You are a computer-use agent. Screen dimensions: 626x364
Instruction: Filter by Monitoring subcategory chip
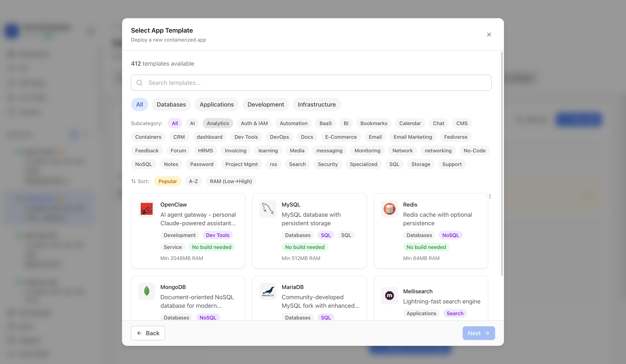tap(367, 151)
